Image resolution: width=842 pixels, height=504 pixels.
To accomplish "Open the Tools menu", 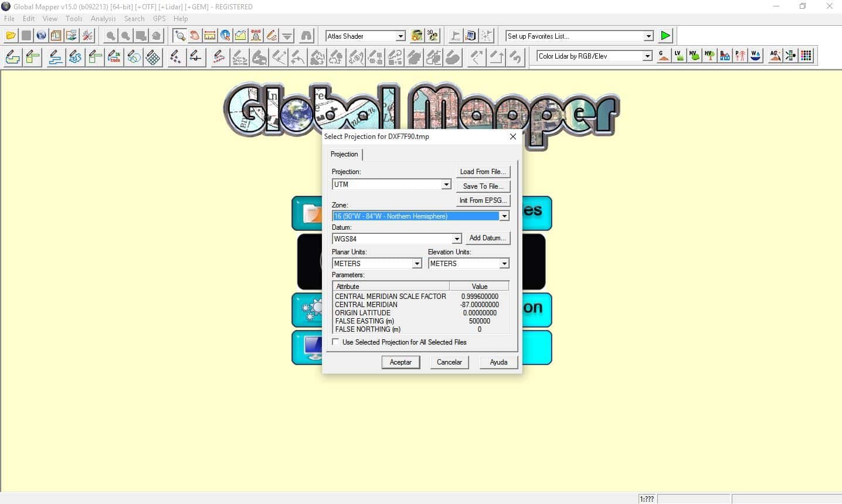I will [74, 19].
